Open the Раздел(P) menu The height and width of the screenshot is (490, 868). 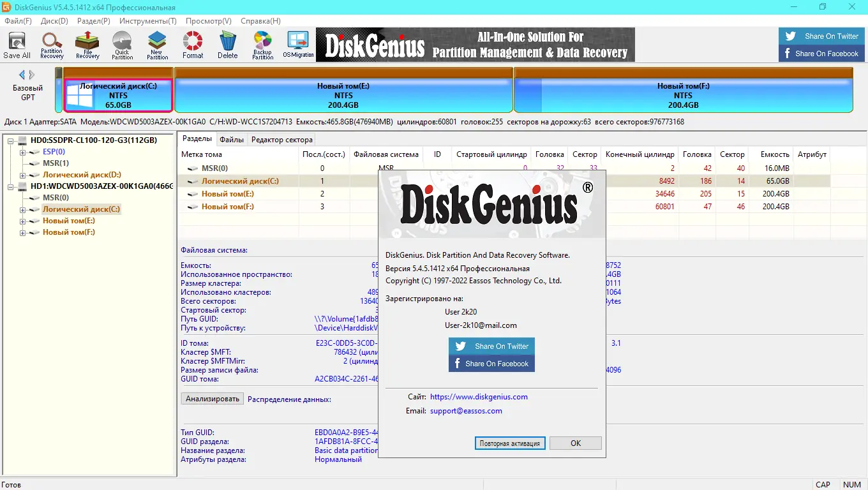[93, 21]
